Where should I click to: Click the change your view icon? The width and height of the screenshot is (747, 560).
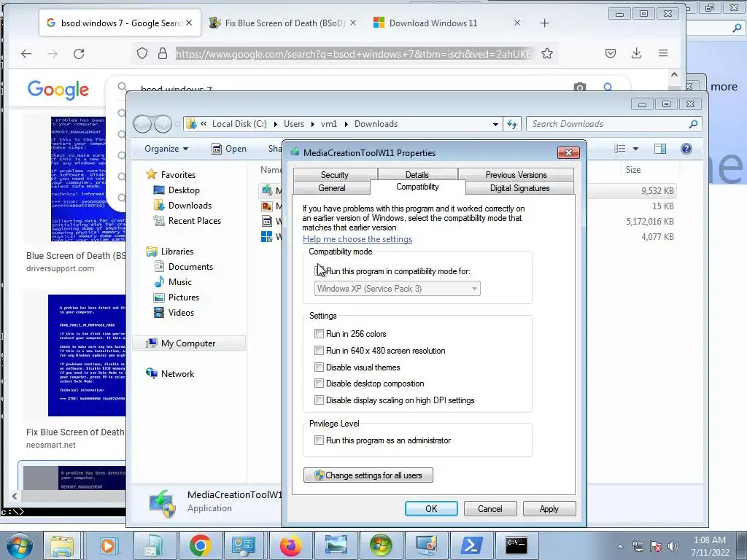[x=620, y=149]
